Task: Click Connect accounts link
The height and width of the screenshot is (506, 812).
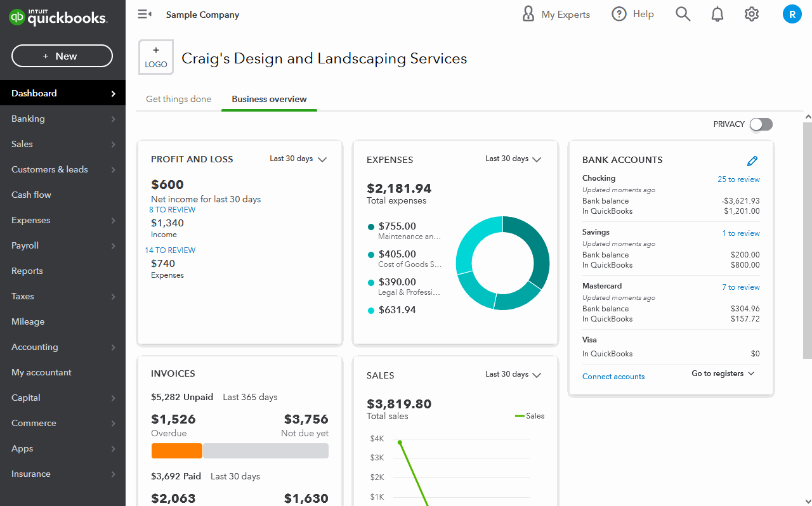Action: (x=613, y=377)
